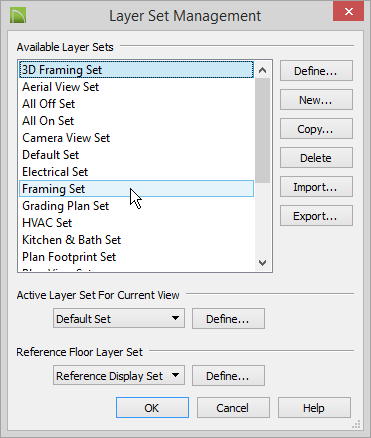Click the top Define... button
The height and width of the screenshot is (438, 371).
pyautogui.click(x=316, y=71)
